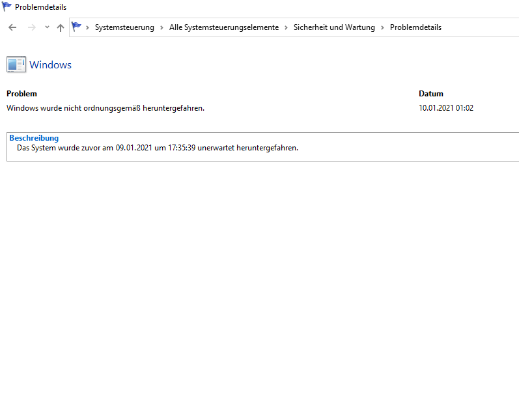Select the Problemdetails breadcrumb item
The height and width of the screenshot is (420, 519).
click(x=415, y=27)
